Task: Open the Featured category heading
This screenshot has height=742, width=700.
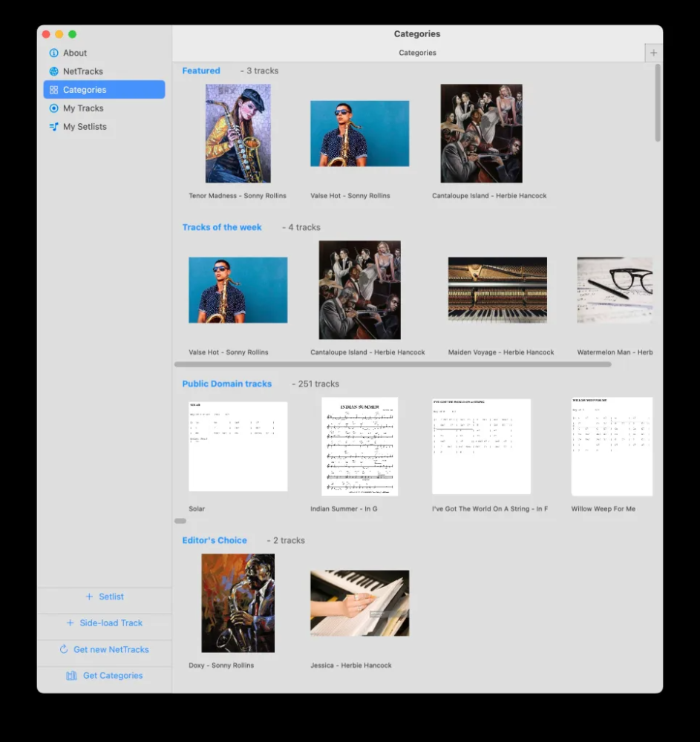Action: coord(201,70)
